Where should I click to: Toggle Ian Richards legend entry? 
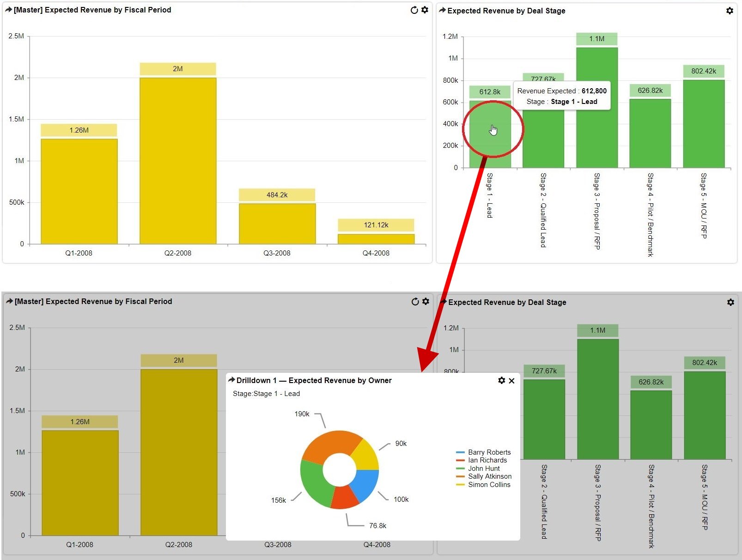(x=487, y=460)
